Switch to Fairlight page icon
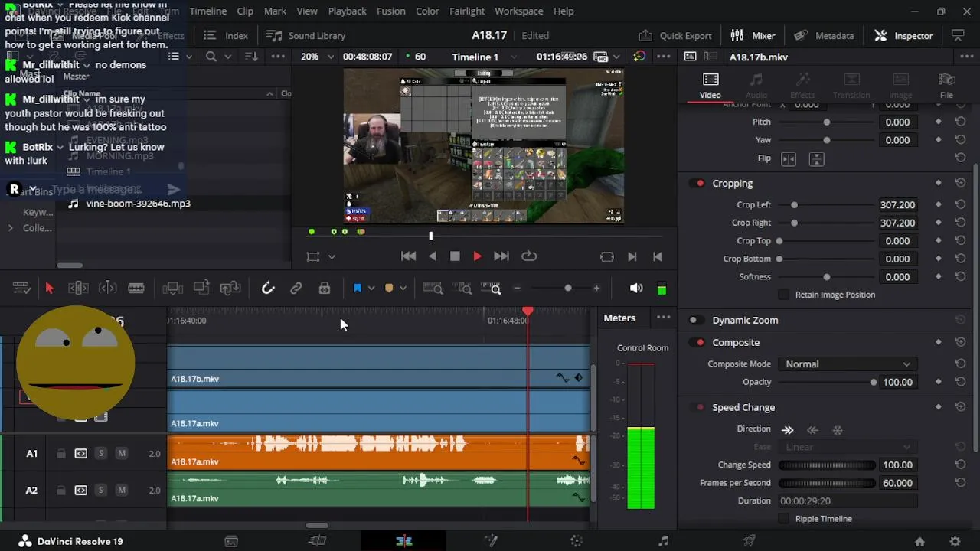980x551 pixels. [663, 541]
